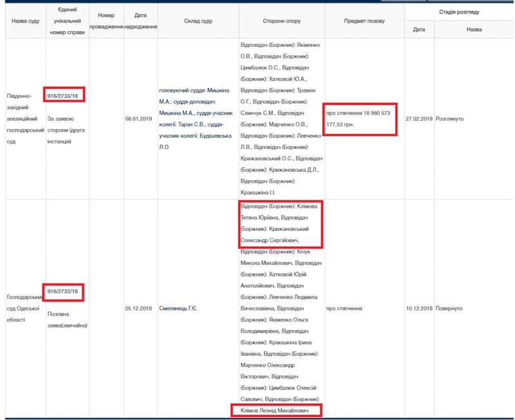The height and width of the screenshot is (420, 515).
Task: Click the receipt date 05.12.2018
Action: (x=136, y=309)
